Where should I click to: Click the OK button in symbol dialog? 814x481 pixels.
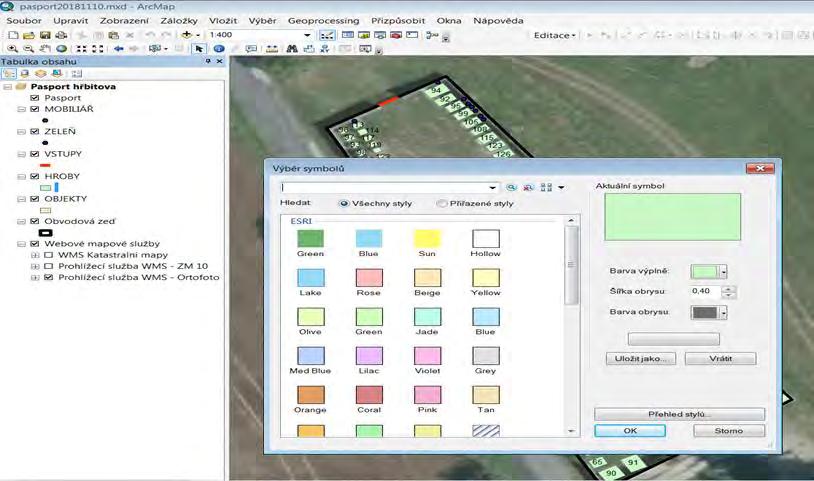click(630, 431)
